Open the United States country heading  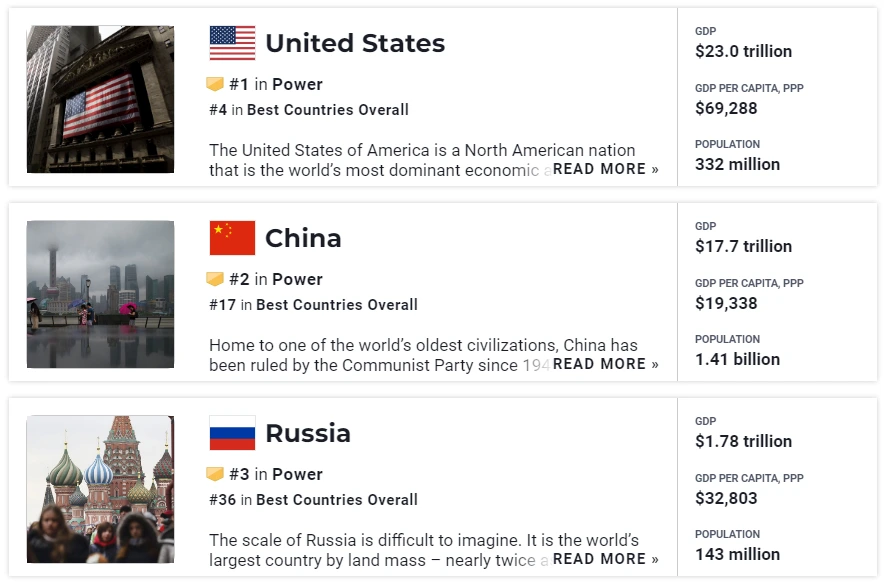tap(355, 43)
